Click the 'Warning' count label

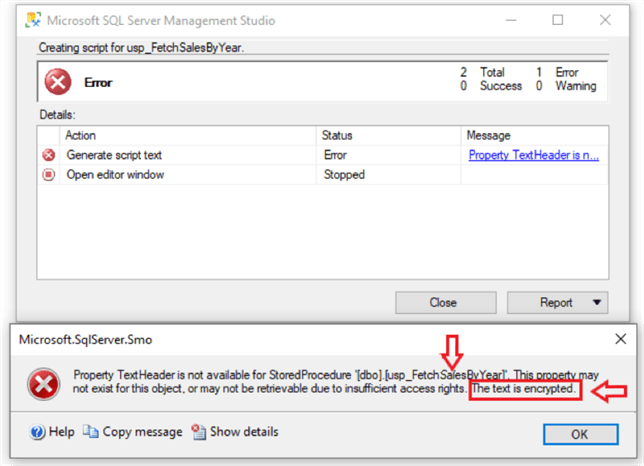coord(576,86)
